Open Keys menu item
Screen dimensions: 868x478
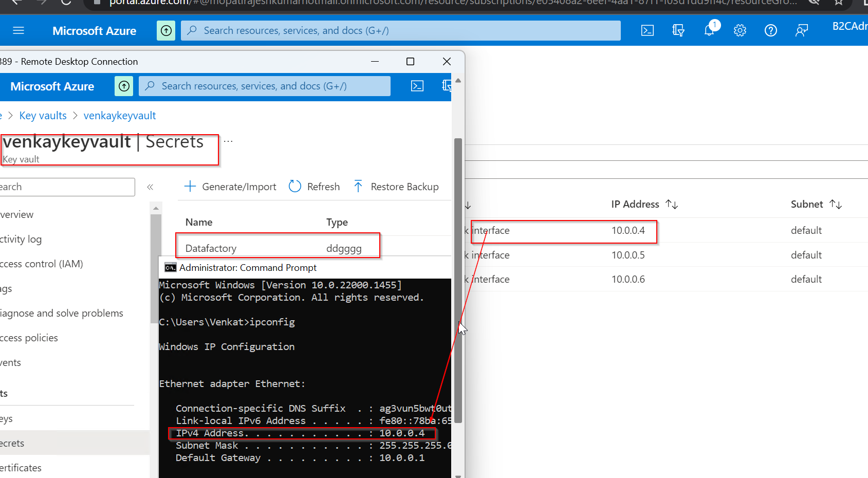(7, 419)
